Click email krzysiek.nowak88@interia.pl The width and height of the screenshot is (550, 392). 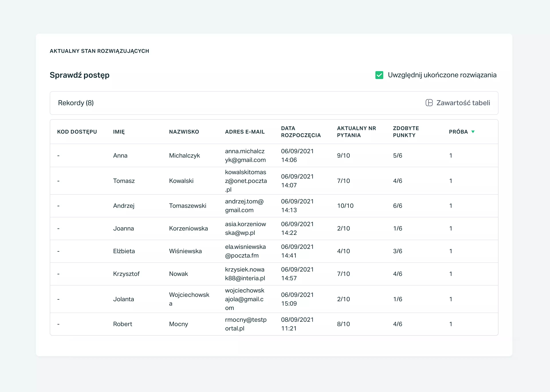coord(245,274)
